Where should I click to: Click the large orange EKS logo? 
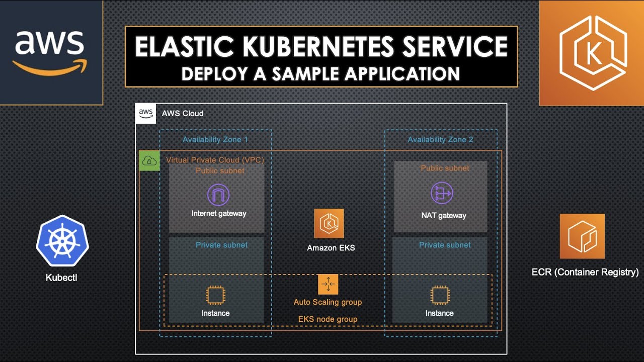click(x=592, y=53)
